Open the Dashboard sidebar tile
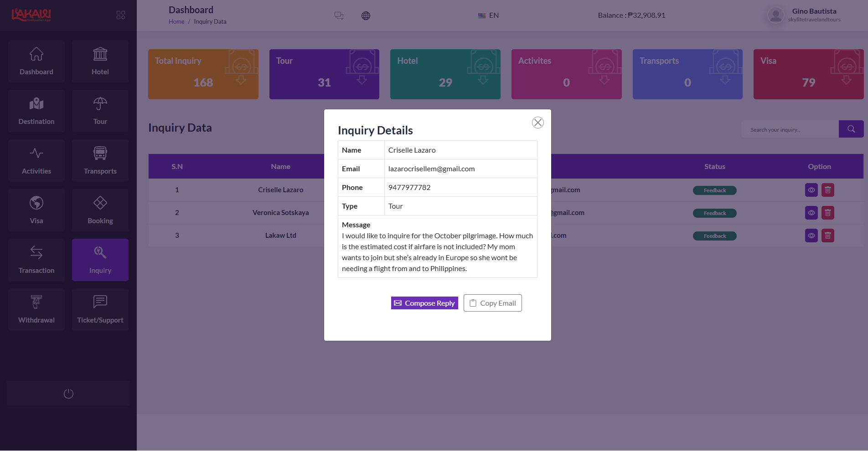This screenshot has height=451, width=868. click(x=36, y=61)
